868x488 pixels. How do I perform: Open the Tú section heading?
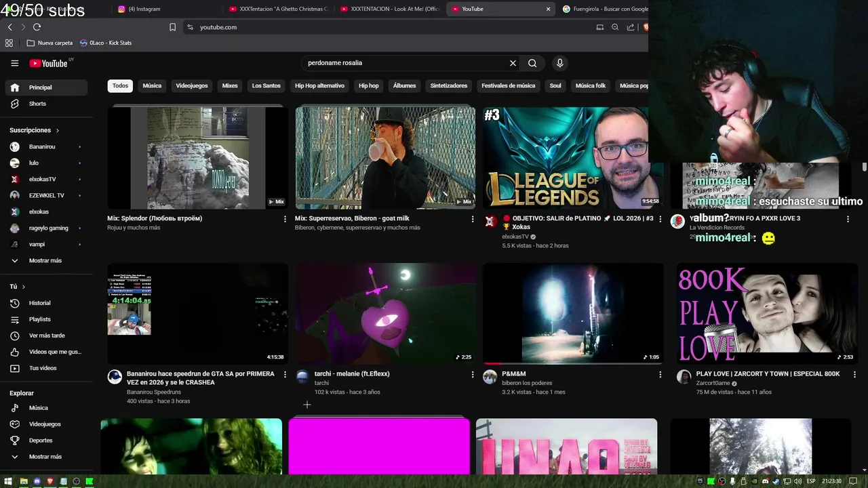tap(18, 287)
